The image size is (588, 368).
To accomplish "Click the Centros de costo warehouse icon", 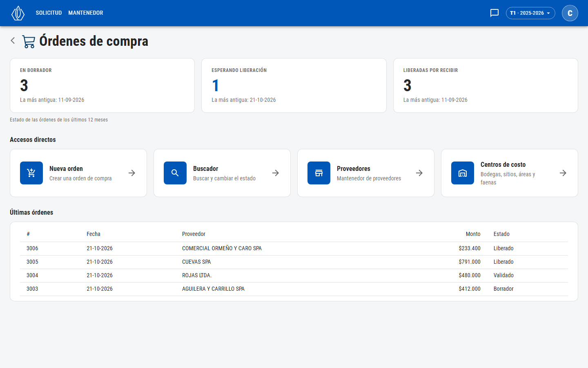I will (x=463, y=173).
